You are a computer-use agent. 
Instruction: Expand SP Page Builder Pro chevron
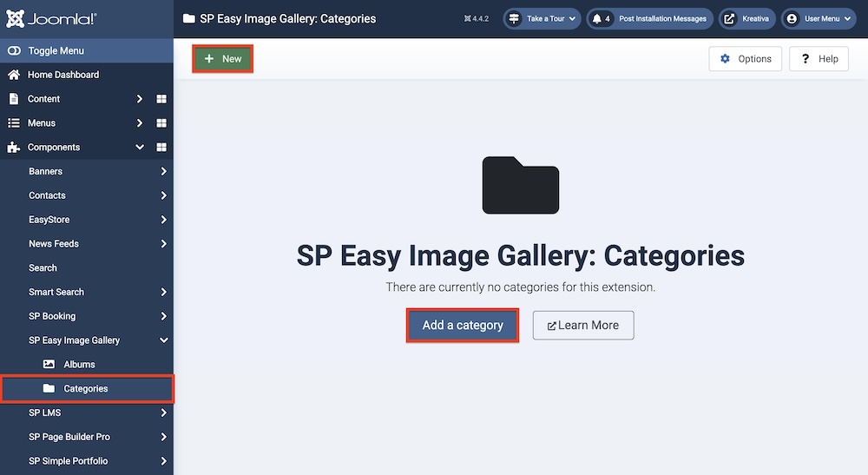(163, 437)
